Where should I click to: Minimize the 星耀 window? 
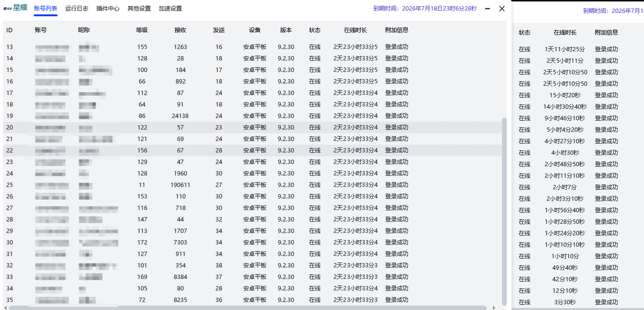pos(488,9)
